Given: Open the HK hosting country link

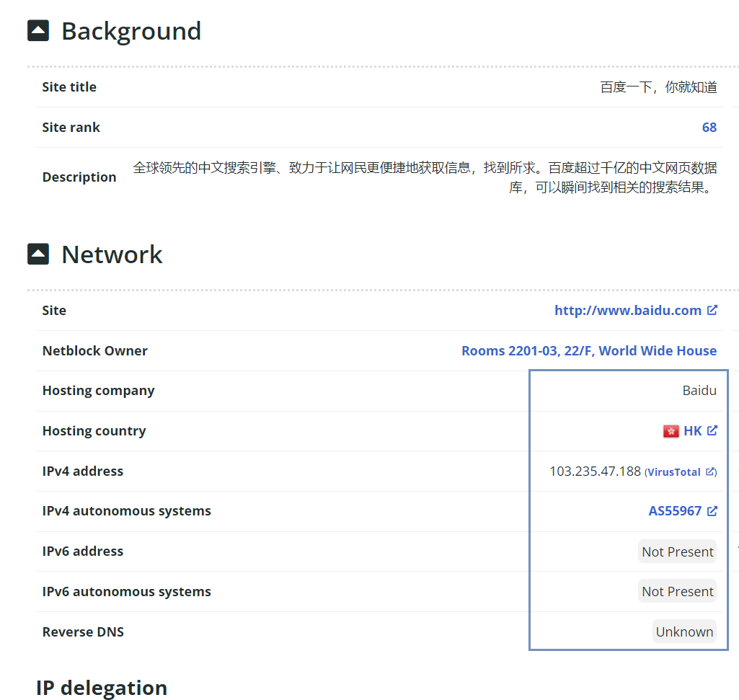Looking at the screenshot, I should [x=692, y=431].
